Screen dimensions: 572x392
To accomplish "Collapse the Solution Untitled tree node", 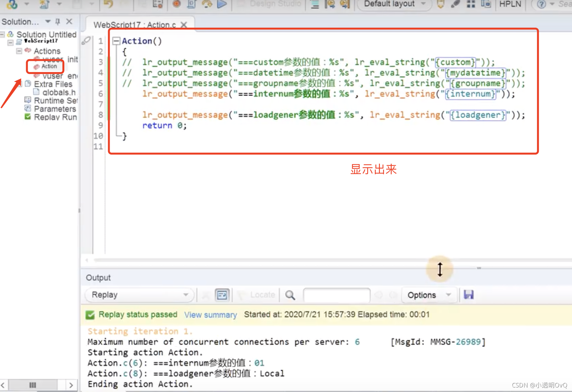I will coord(3,34).
